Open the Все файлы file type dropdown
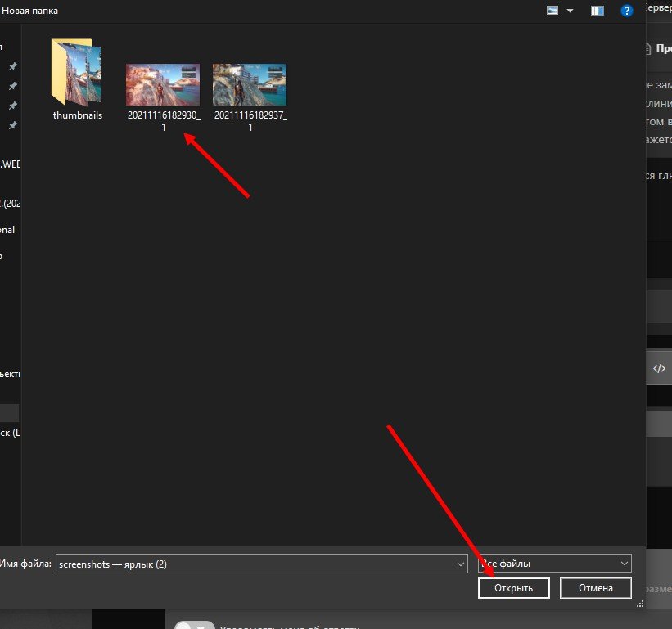Screen dimensions: 672x629 [555, 564]
